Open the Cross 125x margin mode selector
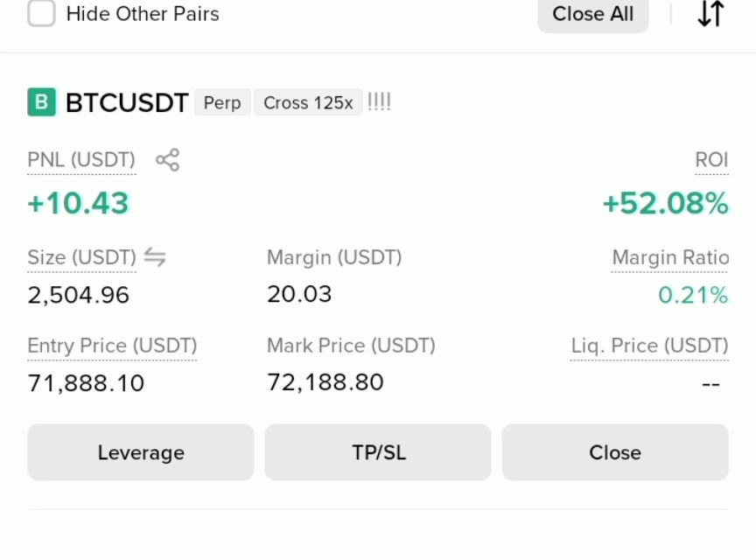The image size is (756, 560). (308, 102)
